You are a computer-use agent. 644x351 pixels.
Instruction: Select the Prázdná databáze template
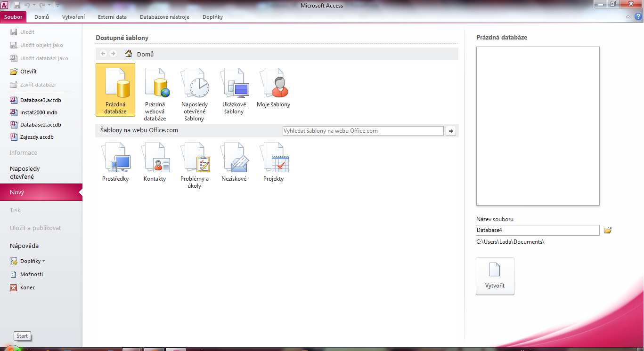[x=115, y=90]
